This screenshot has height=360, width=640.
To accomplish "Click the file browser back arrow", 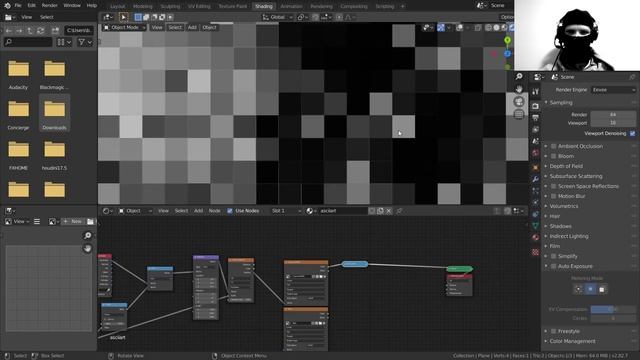I will tap(9, 31).
